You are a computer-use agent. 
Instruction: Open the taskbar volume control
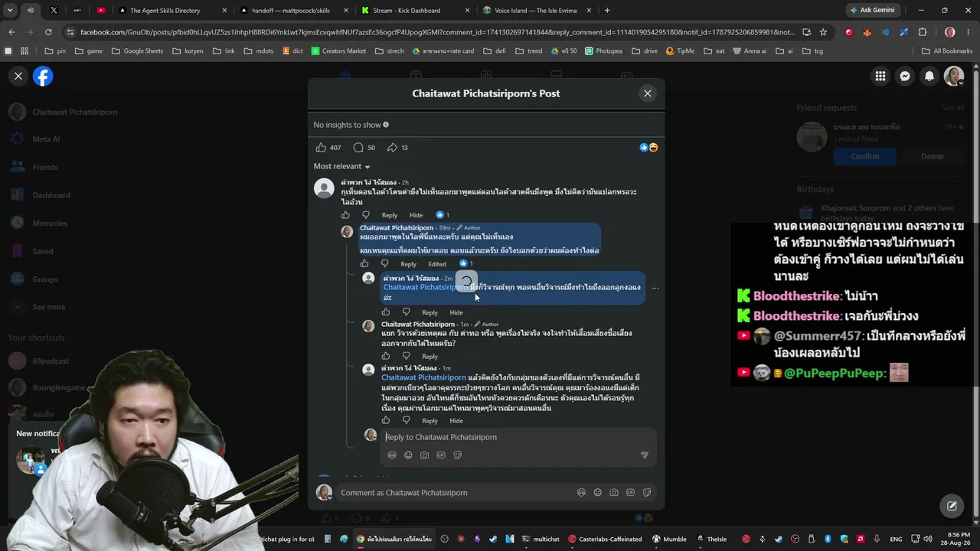click(927, 539)
